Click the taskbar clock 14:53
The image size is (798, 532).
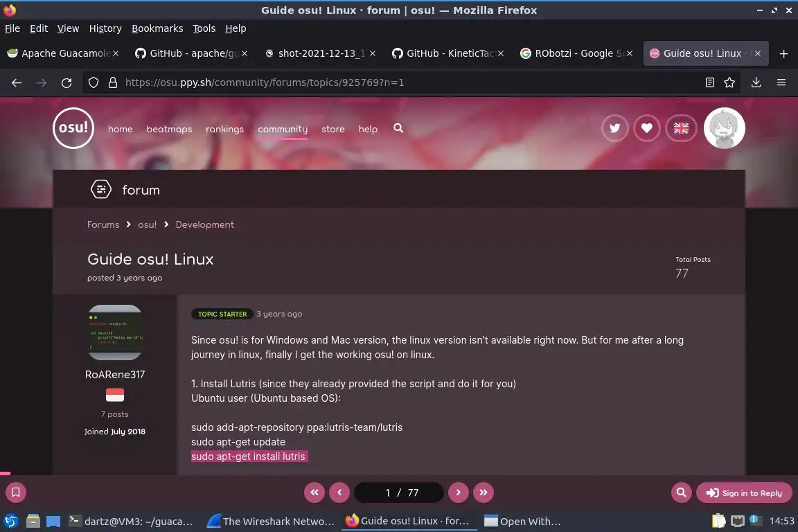(x=781, y=521)
